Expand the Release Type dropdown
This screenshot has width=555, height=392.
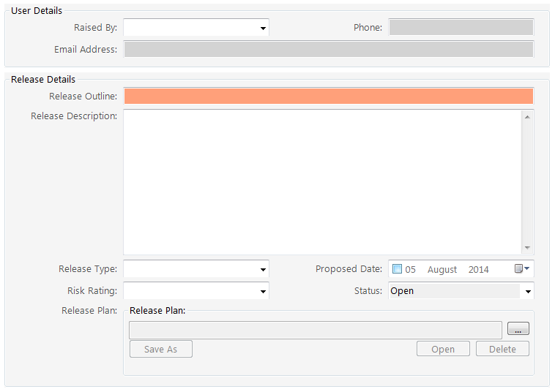[196, 269]
